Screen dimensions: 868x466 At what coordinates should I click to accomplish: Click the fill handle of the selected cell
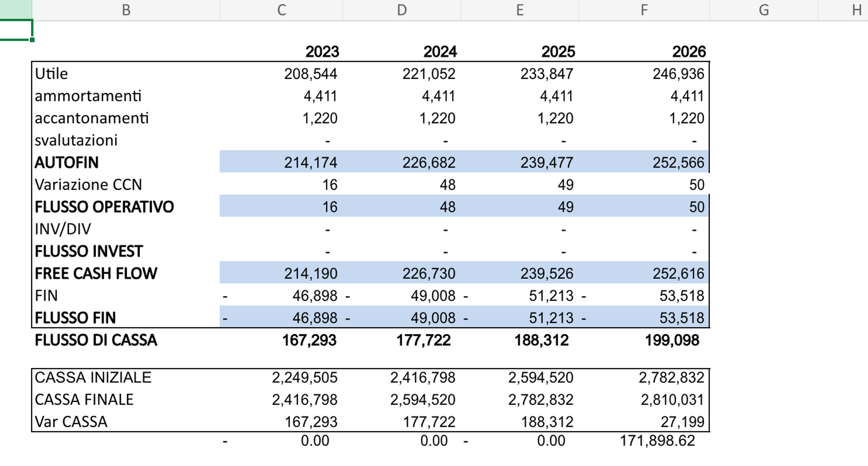click(32, 40)
